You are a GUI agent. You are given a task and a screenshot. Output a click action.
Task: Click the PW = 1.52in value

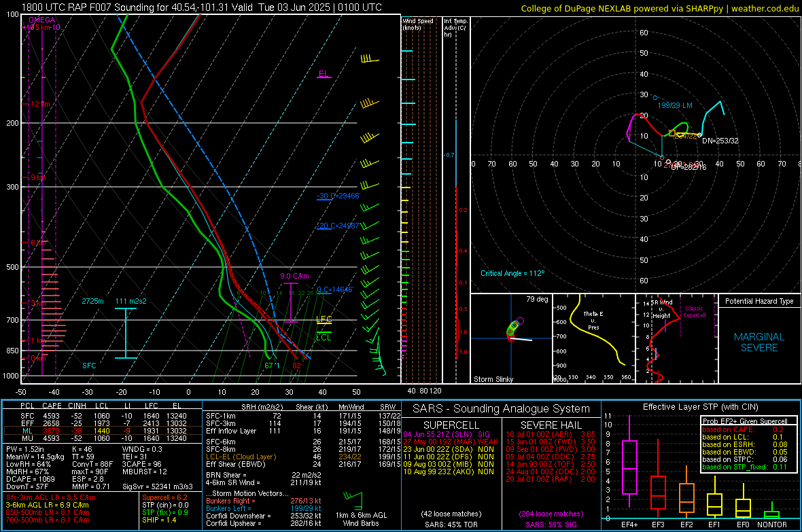pos(25,449)
